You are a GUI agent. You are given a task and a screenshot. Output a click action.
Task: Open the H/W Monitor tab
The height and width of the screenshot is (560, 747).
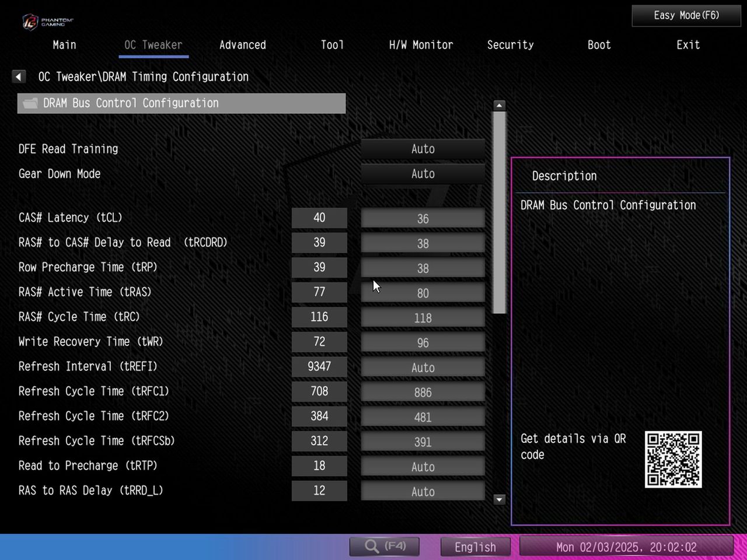(421, 45)
